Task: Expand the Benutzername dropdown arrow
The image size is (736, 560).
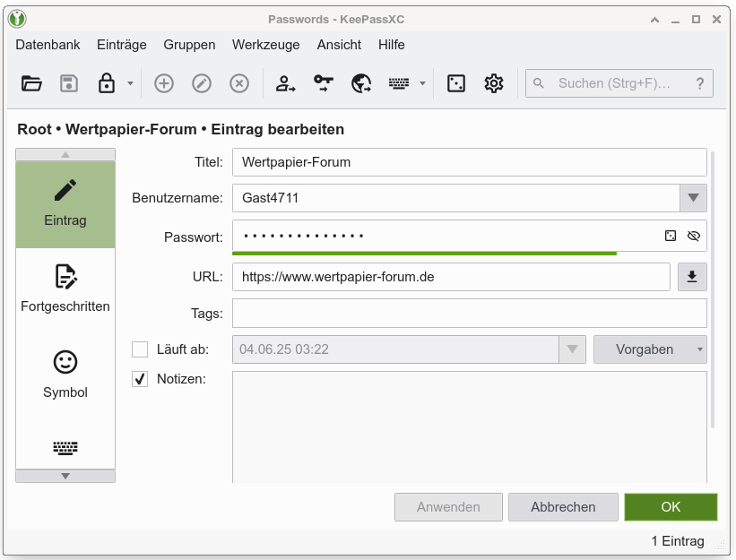Action: click(692, 198)
